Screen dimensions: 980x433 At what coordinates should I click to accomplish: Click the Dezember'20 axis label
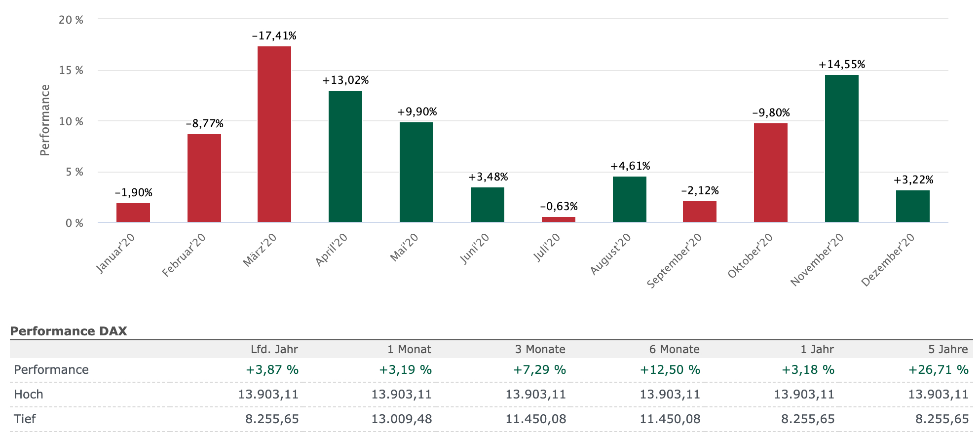click(888, 260)
